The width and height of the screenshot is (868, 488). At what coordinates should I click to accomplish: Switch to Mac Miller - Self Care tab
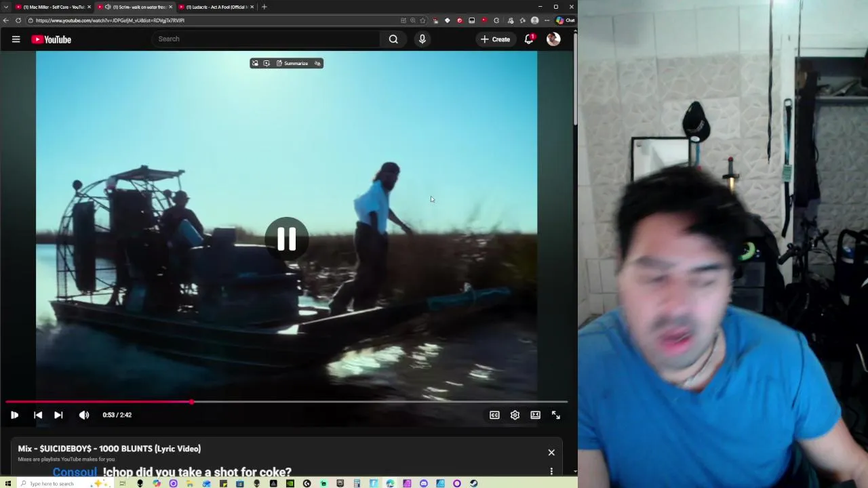(x=52, y=7)
